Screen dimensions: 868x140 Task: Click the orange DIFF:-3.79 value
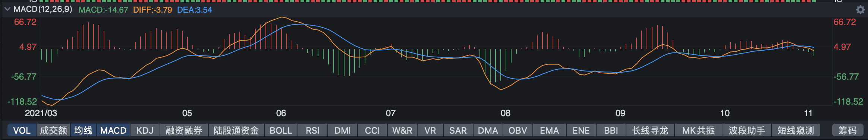(x=152, y=10)
